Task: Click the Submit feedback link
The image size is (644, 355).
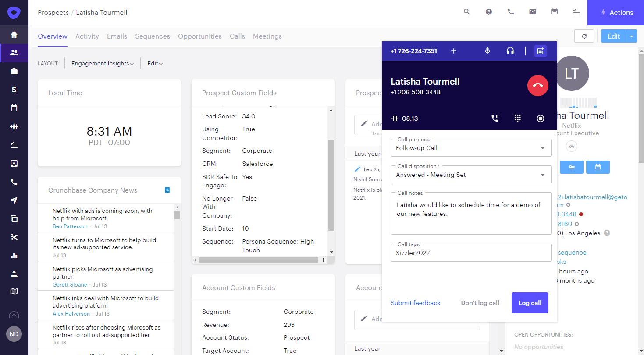Action: coord(416,303)
